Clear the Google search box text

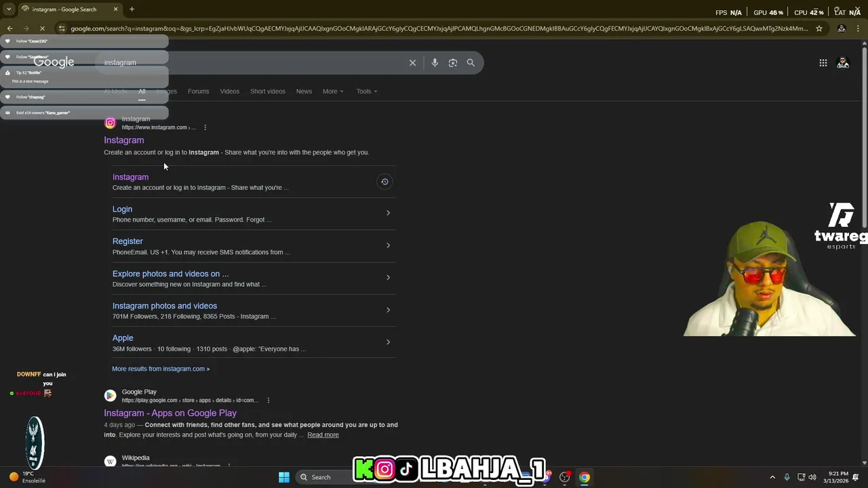click(412, 62)
